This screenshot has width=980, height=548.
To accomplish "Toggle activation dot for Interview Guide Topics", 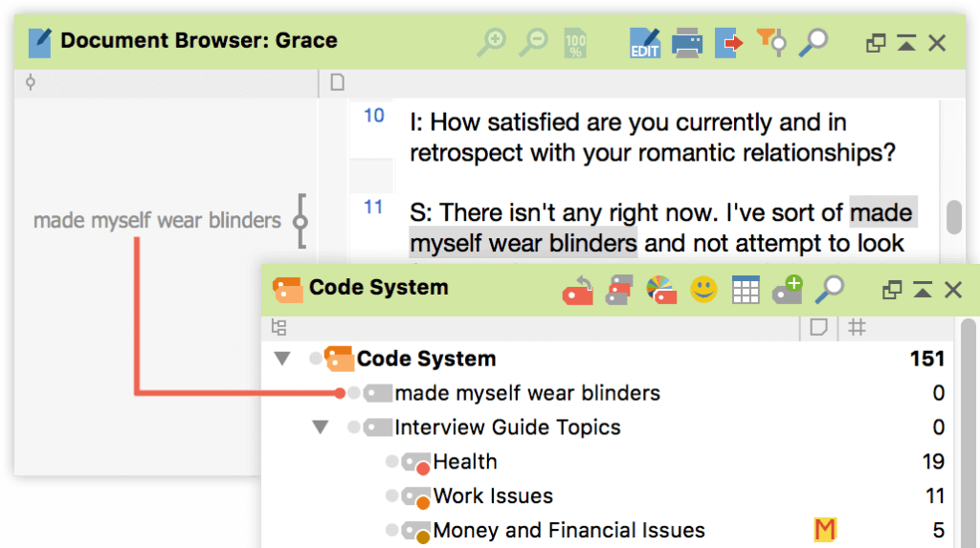I will 354,427.
